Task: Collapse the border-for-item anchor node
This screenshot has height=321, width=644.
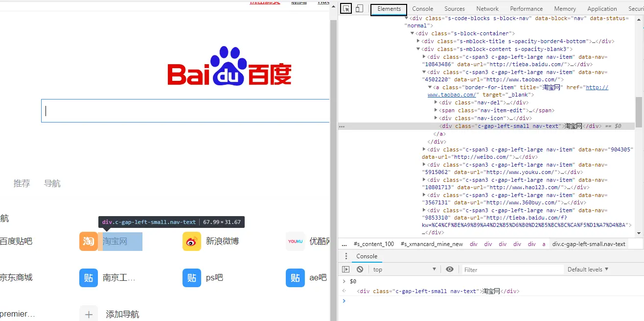Action: click(x=430, y=87)
